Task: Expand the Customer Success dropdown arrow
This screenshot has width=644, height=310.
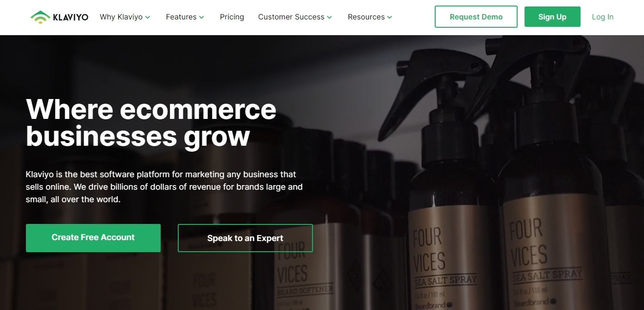Action: [330, 18]
